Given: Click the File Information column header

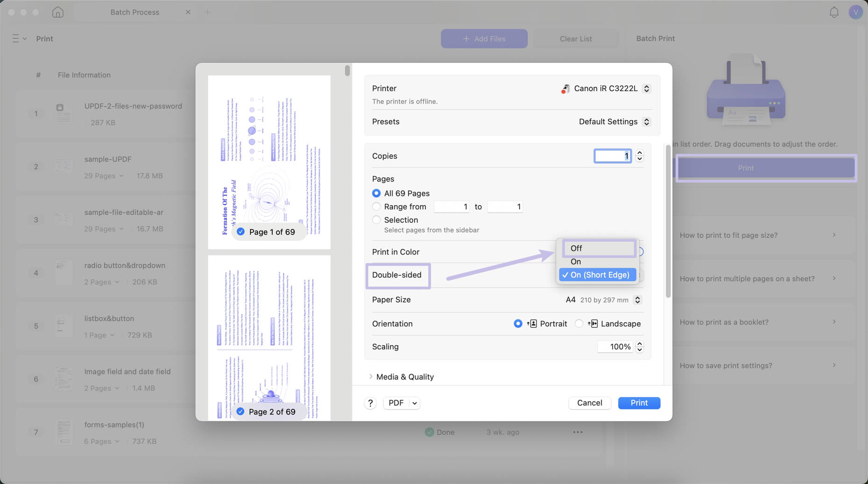Looking at the screenshot, I should coord(84,75).
